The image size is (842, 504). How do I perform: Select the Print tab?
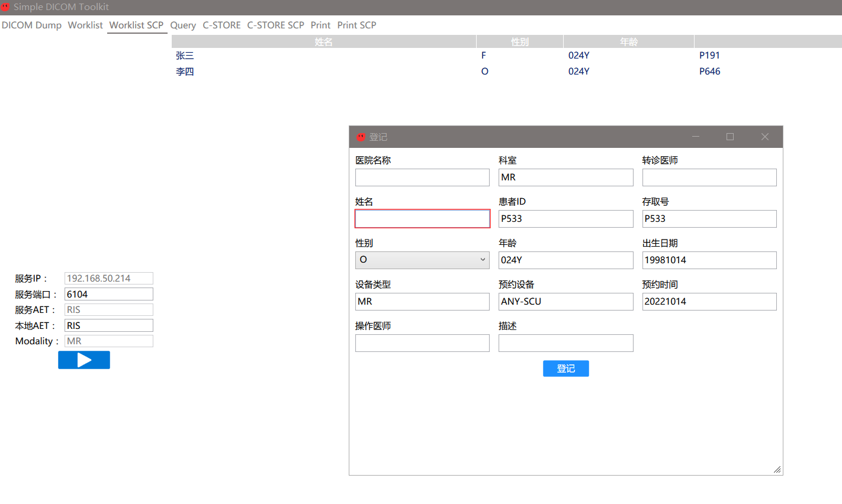tap(320, 25)
